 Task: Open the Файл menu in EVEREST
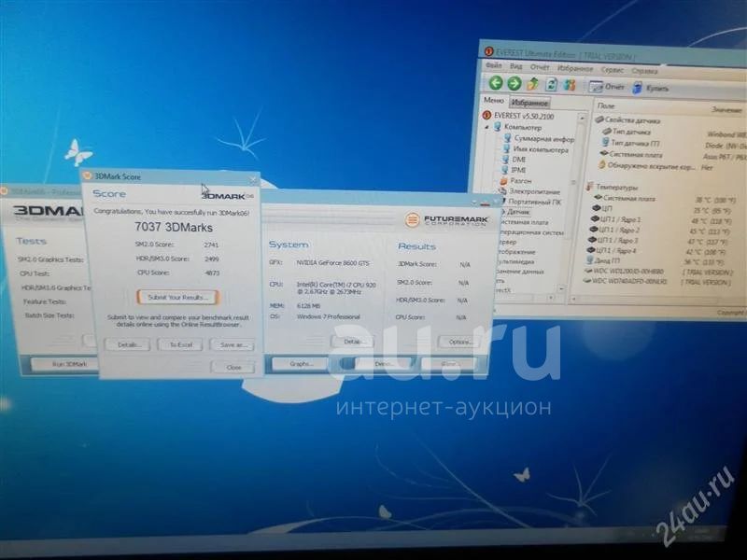click(494, 65)
